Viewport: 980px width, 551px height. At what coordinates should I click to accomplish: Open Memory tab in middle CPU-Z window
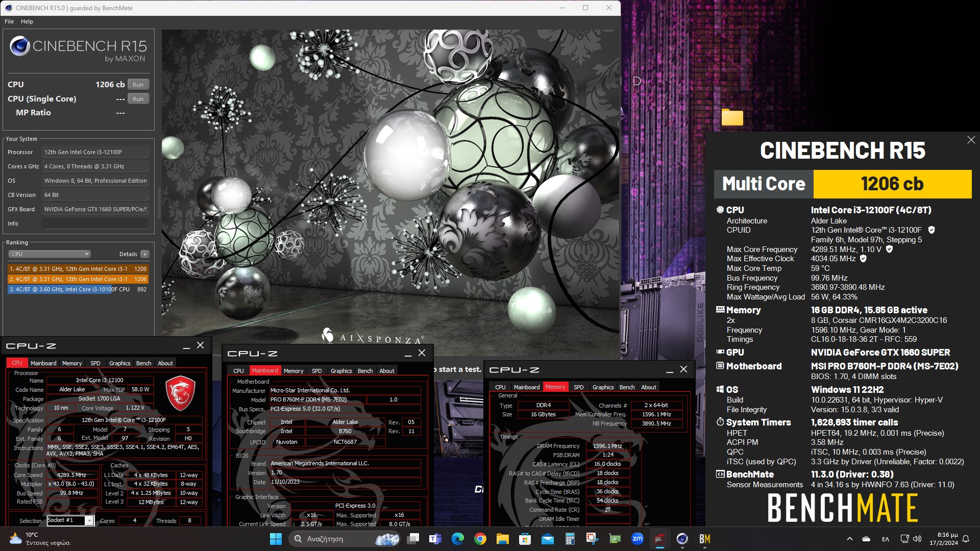(x=293, y=371)
